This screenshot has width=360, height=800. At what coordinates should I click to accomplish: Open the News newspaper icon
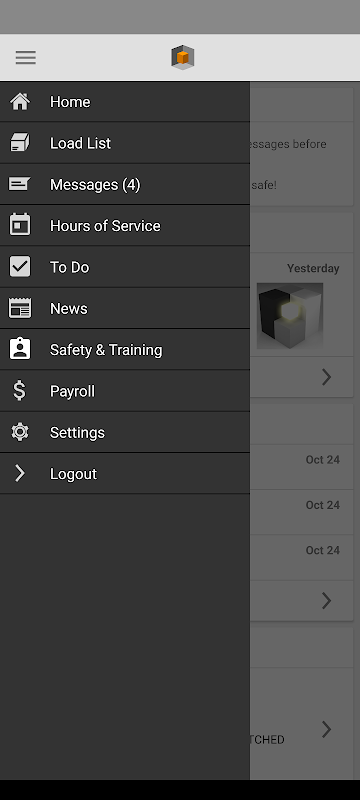tap(20, 308)
